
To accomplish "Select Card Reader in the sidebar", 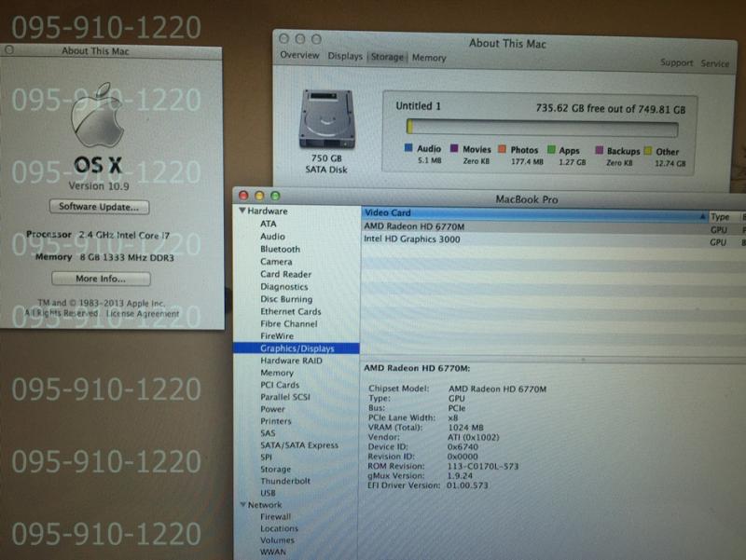I will tap(285, 274).
